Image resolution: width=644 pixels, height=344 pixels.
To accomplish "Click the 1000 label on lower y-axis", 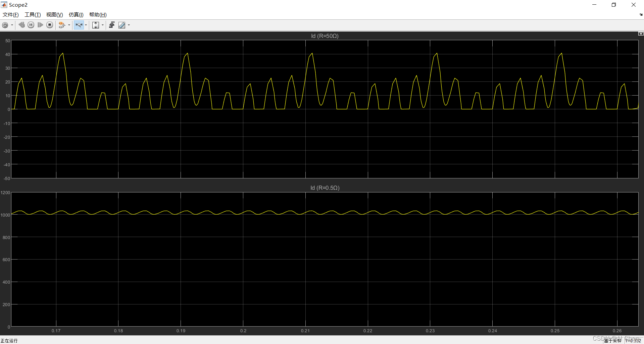I will (5, 215).
